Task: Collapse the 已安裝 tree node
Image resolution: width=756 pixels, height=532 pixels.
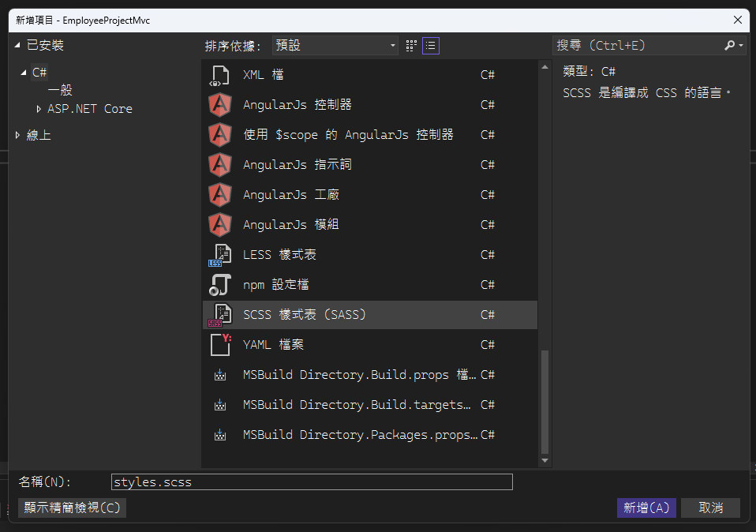Action: click(17, 45)
